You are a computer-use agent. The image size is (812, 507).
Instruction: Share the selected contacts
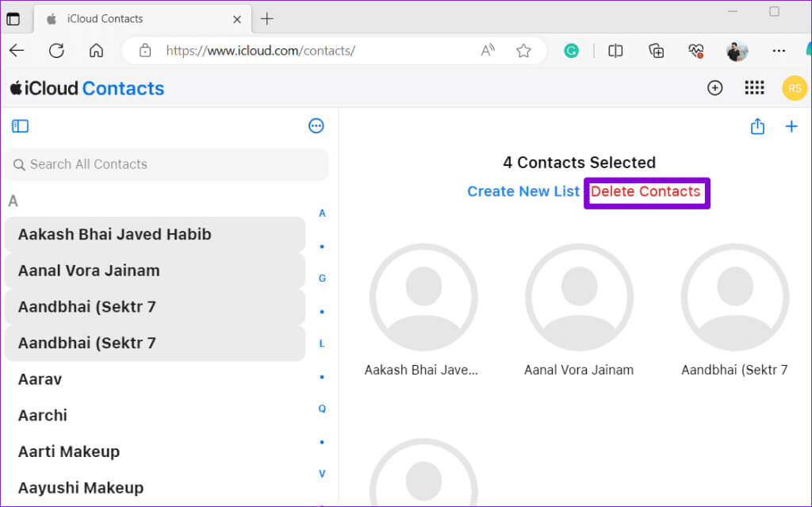pyautogui.click(x=757, y=126)
